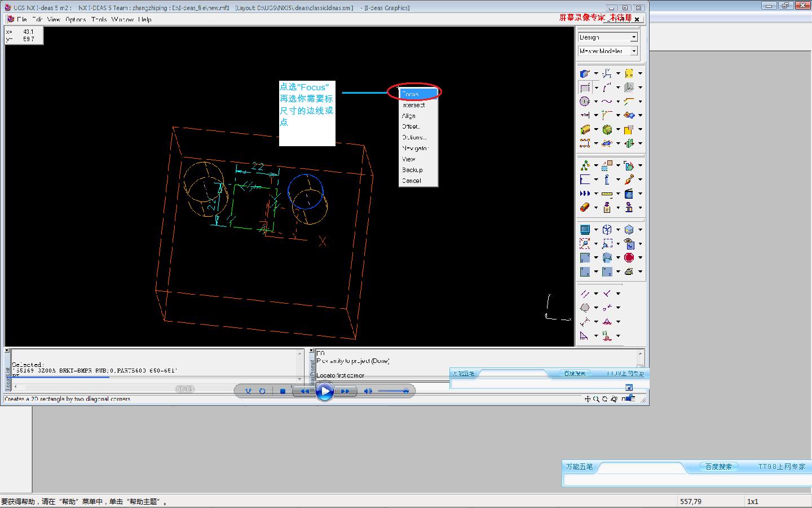Select the Spline curve tool icon
This screenshot has width=812, height=508.
pos(607,102)
